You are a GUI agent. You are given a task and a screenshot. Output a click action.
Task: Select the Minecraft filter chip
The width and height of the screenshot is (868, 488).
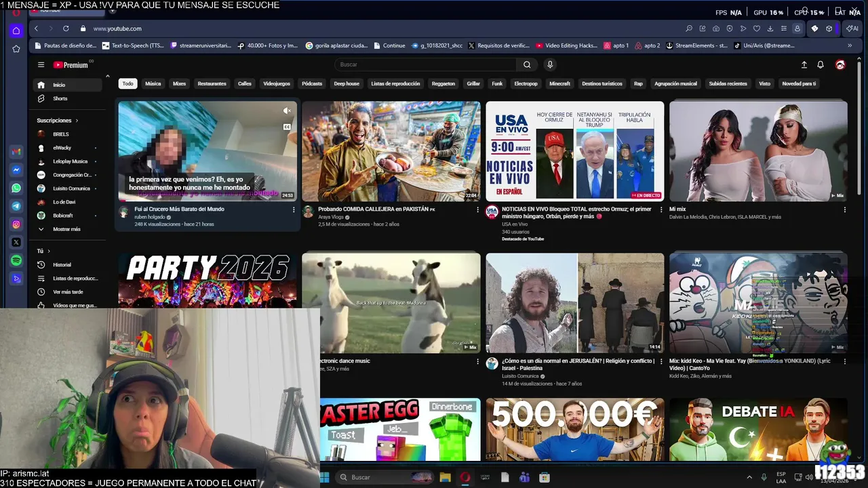(559, 83)
